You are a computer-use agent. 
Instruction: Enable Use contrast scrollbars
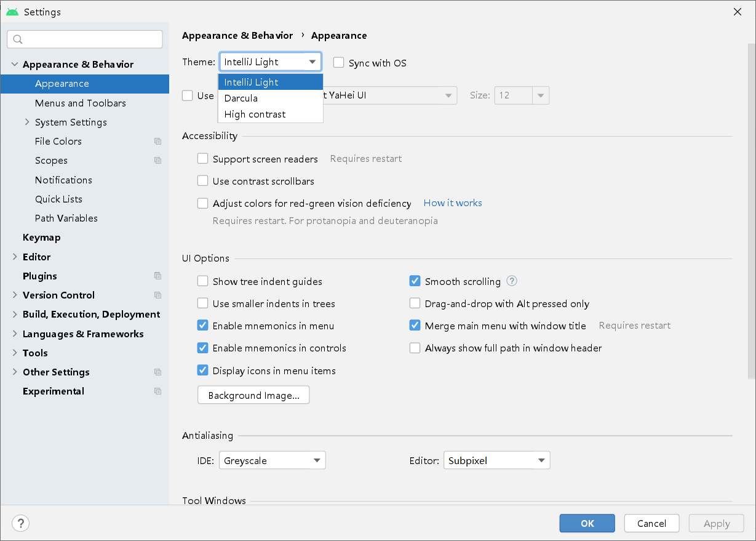click(x=203, y=181)
